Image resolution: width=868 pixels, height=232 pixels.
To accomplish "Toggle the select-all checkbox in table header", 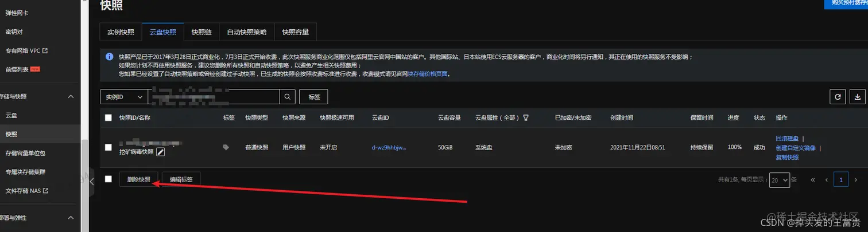I will click(108, 117).
